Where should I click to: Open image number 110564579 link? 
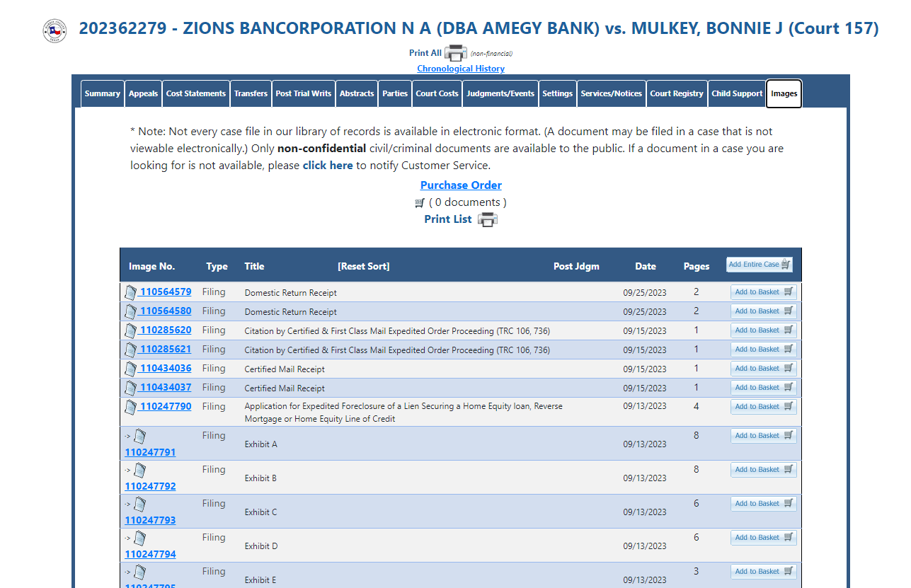(x=166, y=292)
